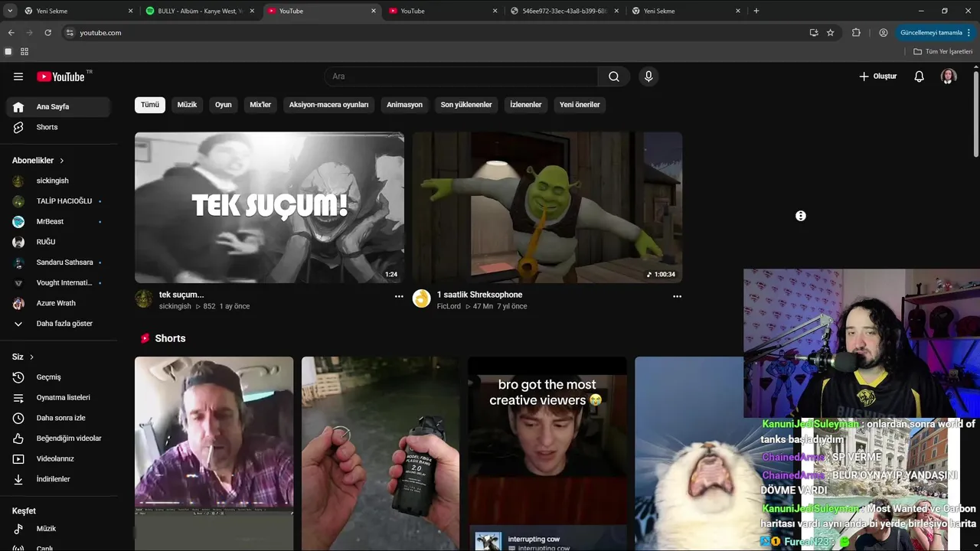Click the Oluştur create button
980x551 pixels.
click(877, 77)
